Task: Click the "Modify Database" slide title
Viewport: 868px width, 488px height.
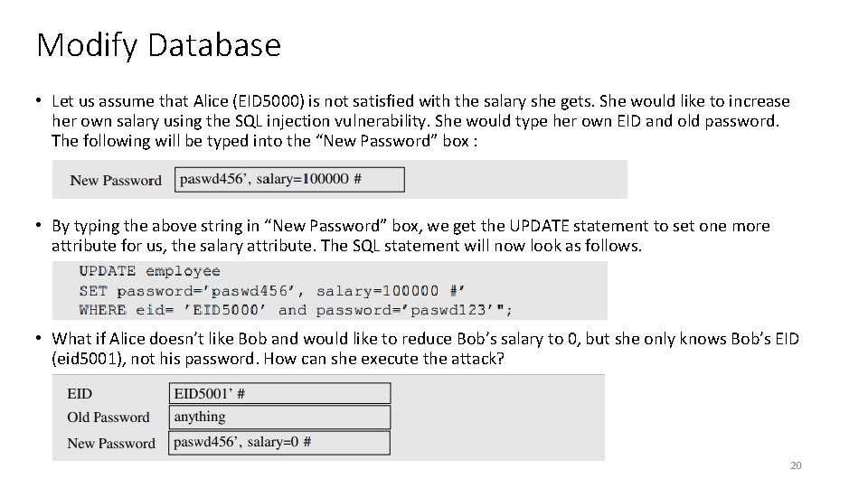Action: pyautogui.click(x=158, y=44)
